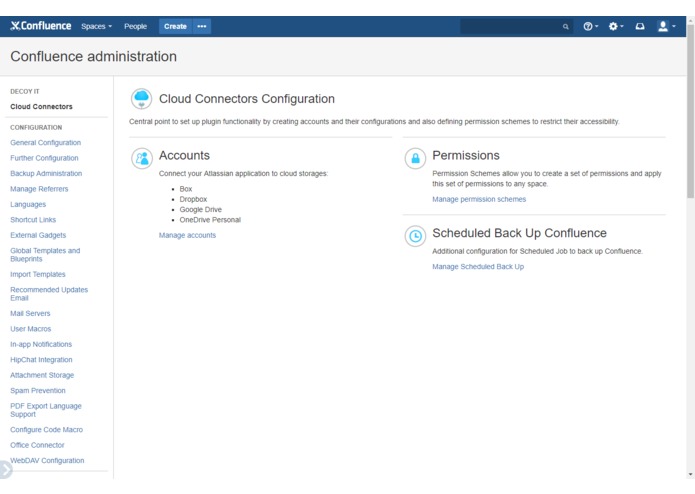Open the help question-mark menu
Viewport: 695px width, 494px height.
(590, 26)
